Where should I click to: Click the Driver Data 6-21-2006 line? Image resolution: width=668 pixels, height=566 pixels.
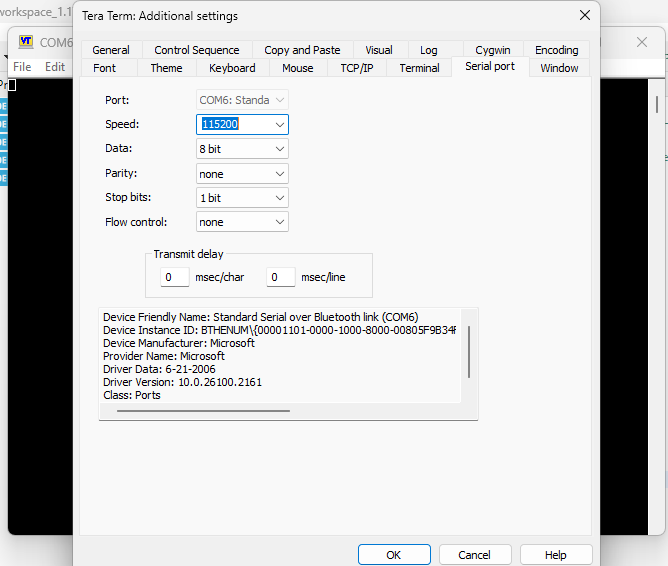pyautogui.click(x=159, y=369)
